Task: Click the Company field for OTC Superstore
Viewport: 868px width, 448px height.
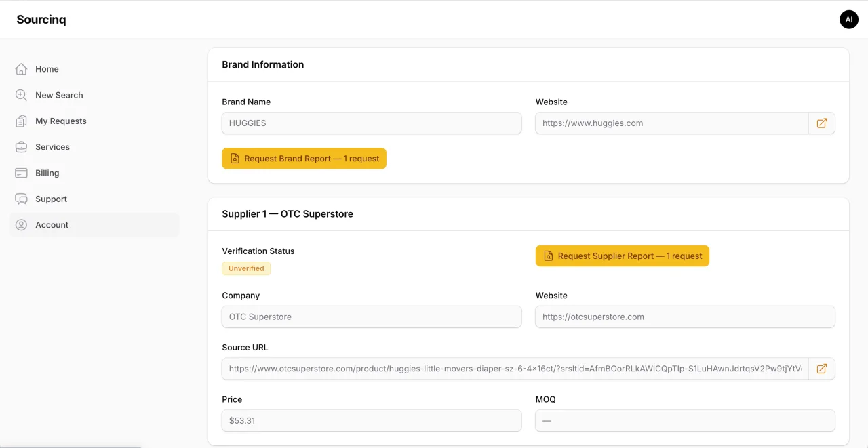Action: pyautogui.click(x=372, y=317)
